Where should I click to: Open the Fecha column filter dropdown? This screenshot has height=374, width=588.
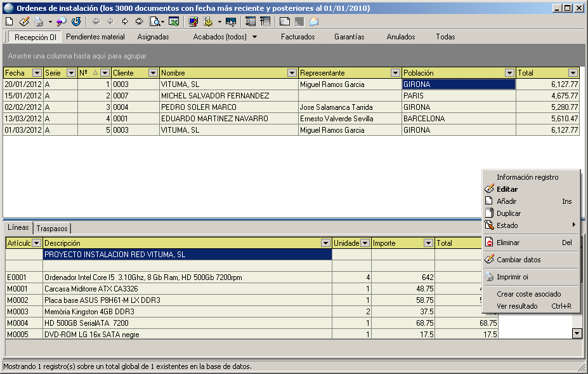click(x=37, y=73)
